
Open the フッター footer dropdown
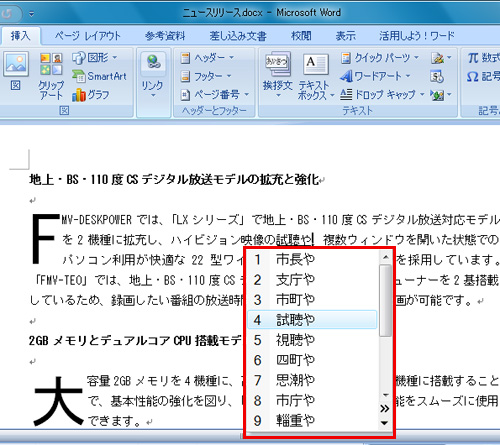click(x=206, y=76)
